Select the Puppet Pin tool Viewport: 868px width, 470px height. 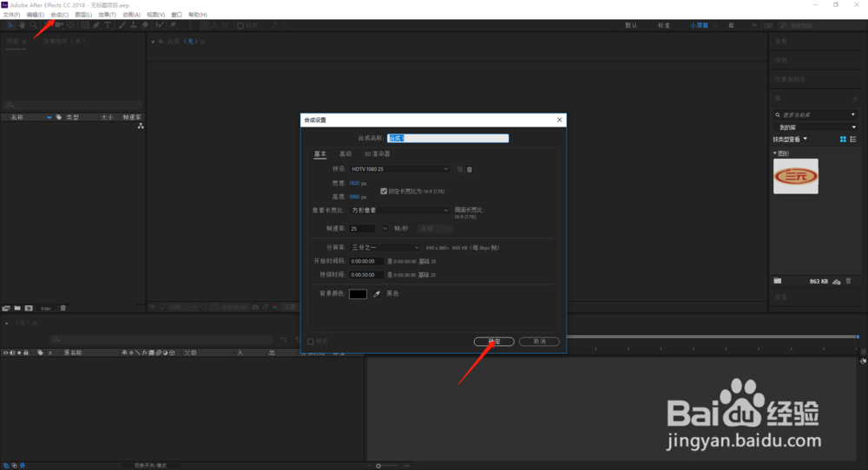(x=173, y=25)
